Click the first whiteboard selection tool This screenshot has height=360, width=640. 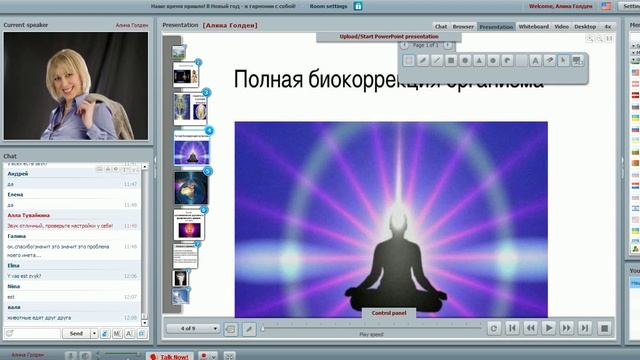pyautogui.click(x=409, y=61)
